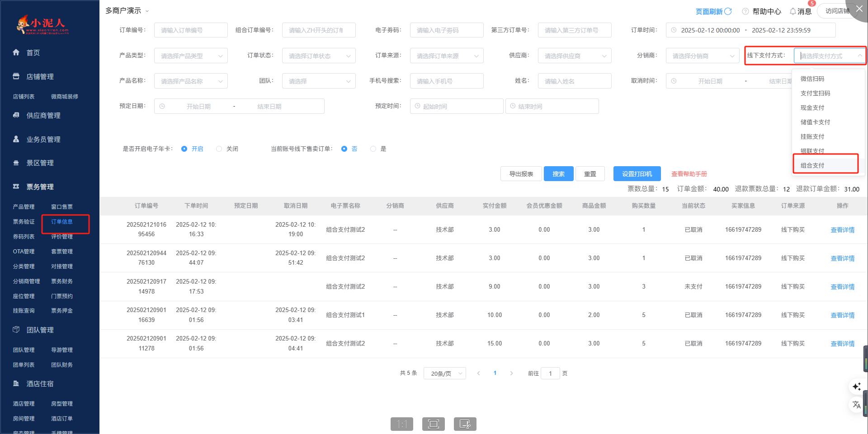Select 关闭 for 是否开启电子年卡
The height and width of the screenshot is (434, 868).
coord(219,149)
